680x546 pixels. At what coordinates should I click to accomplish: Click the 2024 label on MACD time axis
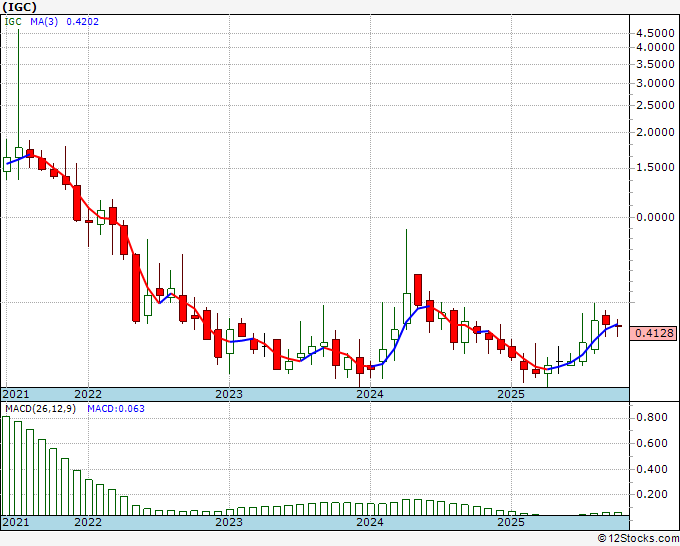coord(370,522)
